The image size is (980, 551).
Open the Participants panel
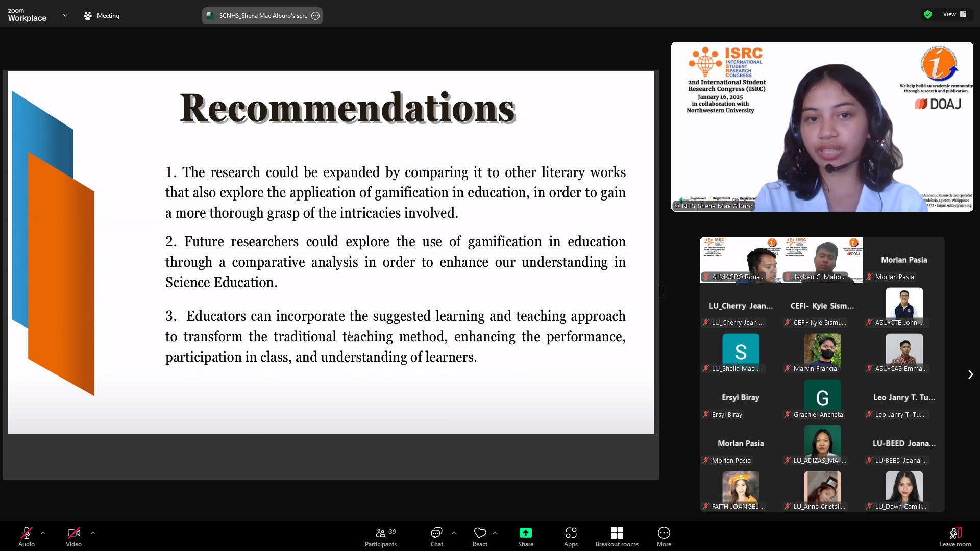point(380,537)
